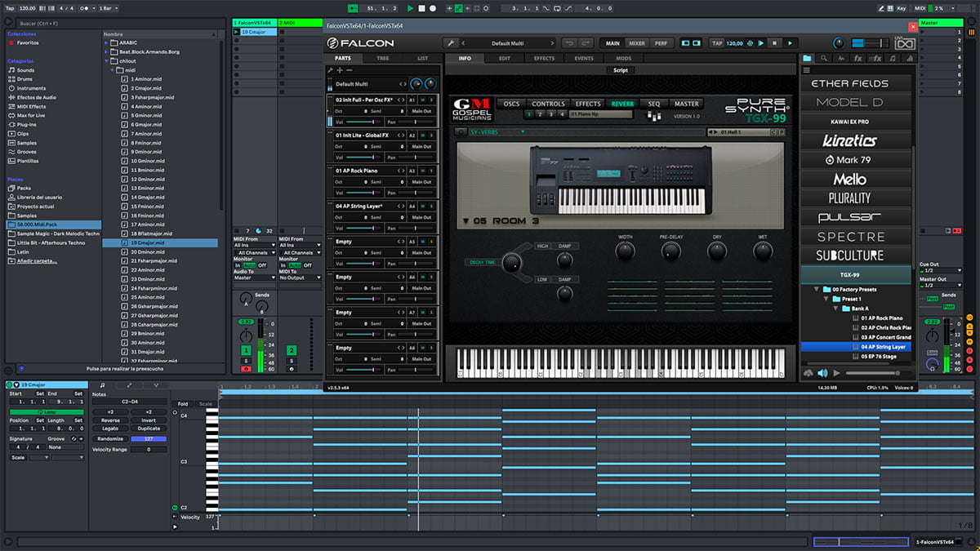Launch the 19 Cmajor clip in track 1
The width and height of the screenshot is (980, 551).
(x=236, y=32)
